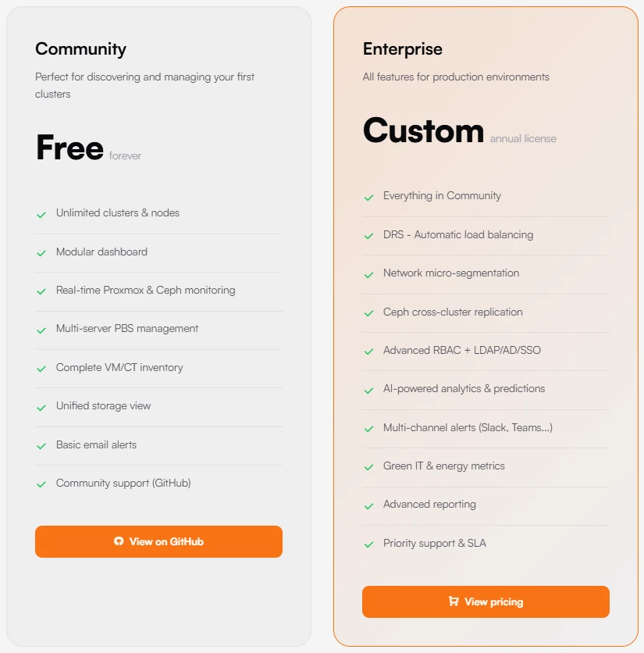Click Real-time Proxmox & Ceph monitoring text
The width and height of the screenshot is (644, 653).
145,290
